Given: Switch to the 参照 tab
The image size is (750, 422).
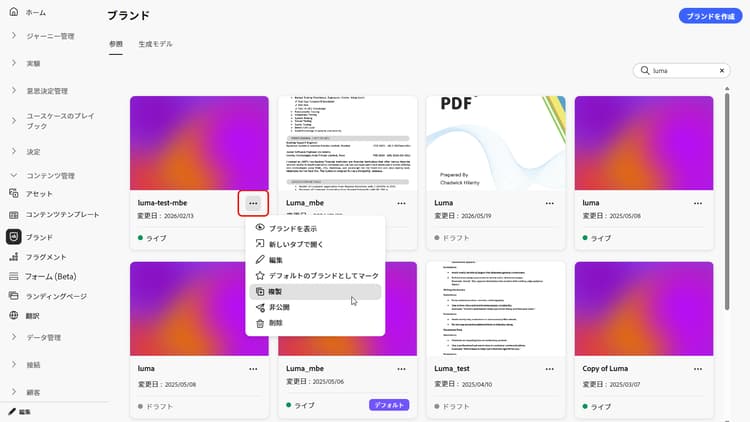Looking at the screenshot, I should click(x=116, y=44).
